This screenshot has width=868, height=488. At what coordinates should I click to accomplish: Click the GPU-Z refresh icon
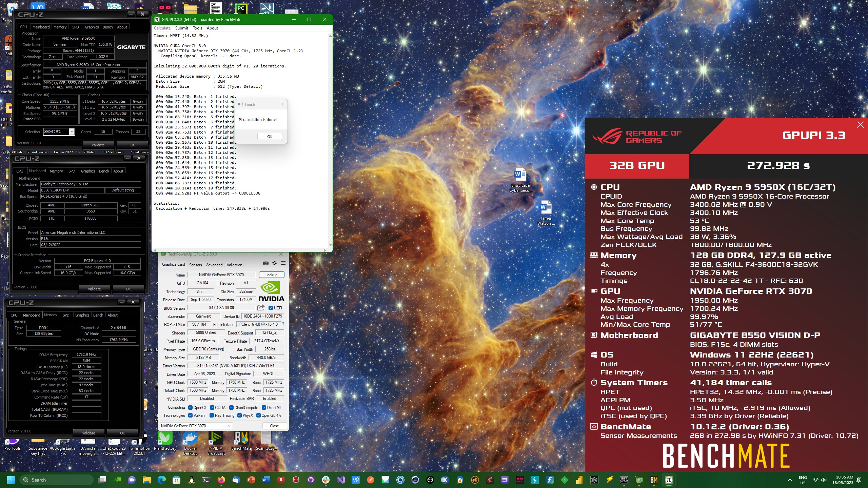tap(275, 263)
